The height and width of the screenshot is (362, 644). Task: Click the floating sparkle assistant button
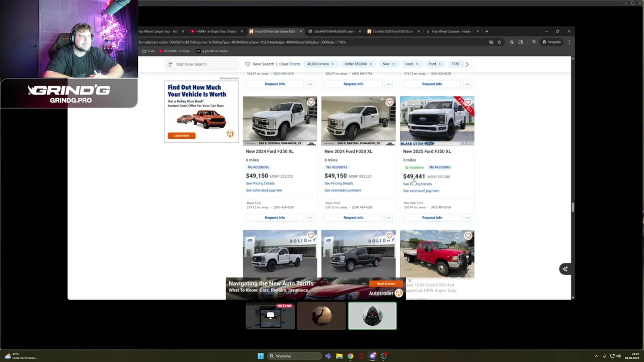coord(565,269)
